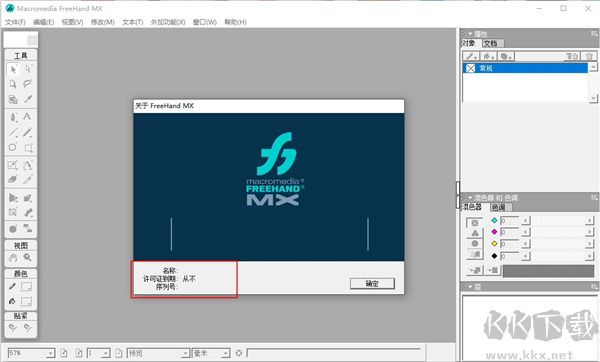This screenshot has height=362, width=600.
Task: Collapse the mixer and tints panel triangle
Action: (470, 198)
